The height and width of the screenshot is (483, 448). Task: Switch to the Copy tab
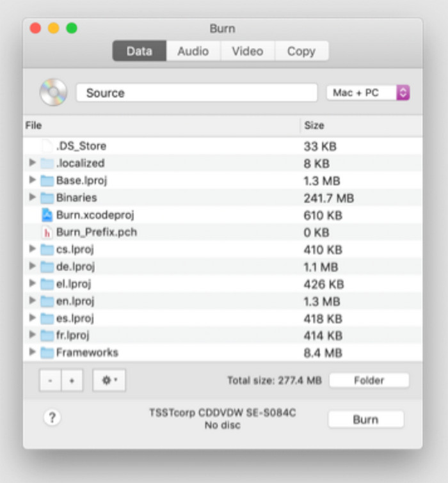(301, 51)
